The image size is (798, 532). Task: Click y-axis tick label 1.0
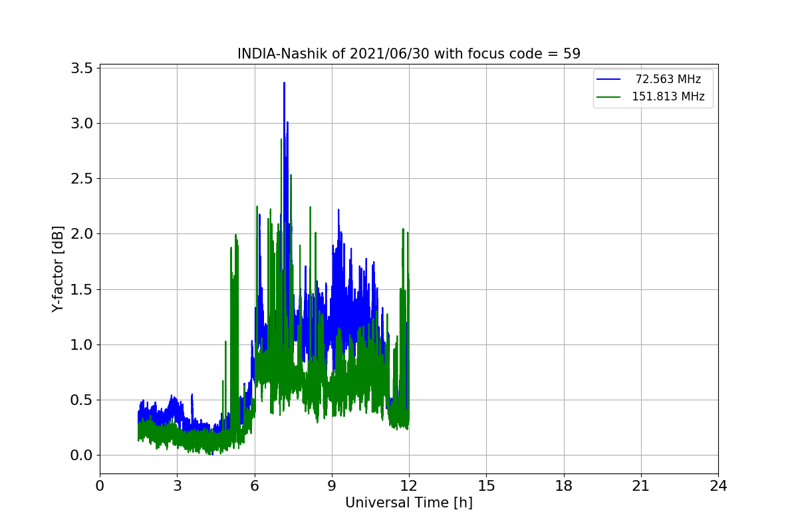coord(82,344)
